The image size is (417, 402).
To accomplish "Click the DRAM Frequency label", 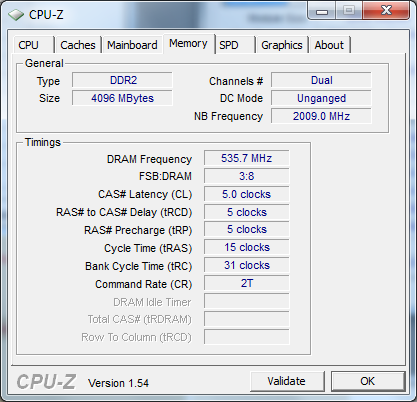I will tap(149, 159).
